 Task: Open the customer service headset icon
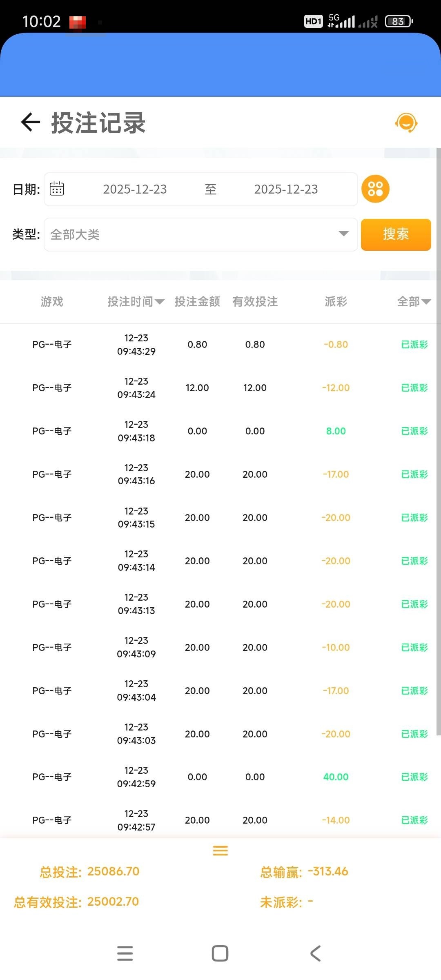coord(406,122)
